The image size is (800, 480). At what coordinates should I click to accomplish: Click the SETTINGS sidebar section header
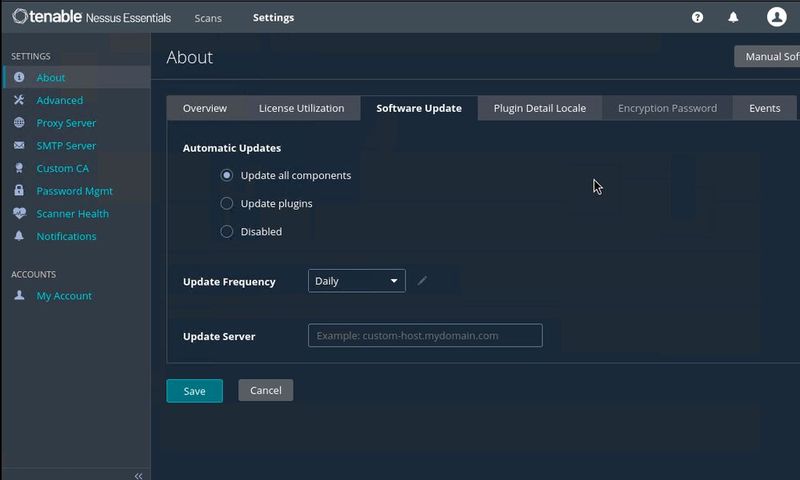[x=31, y=56]
